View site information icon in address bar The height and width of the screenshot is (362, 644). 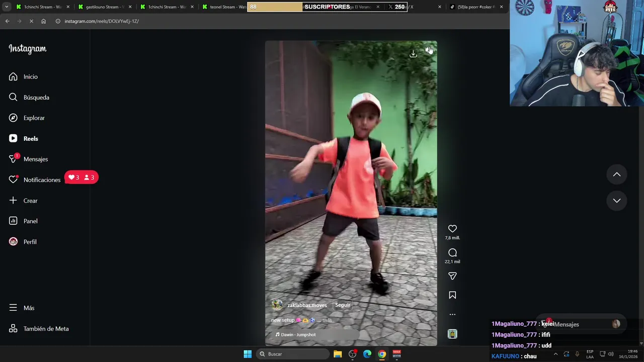pos(58,21)
